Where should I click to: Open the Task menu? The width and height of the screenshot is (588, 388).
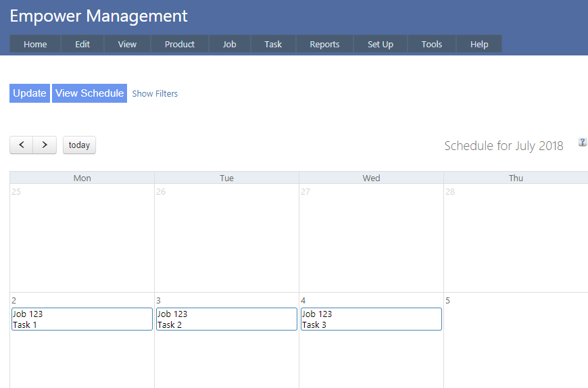[x=273, y=44]
